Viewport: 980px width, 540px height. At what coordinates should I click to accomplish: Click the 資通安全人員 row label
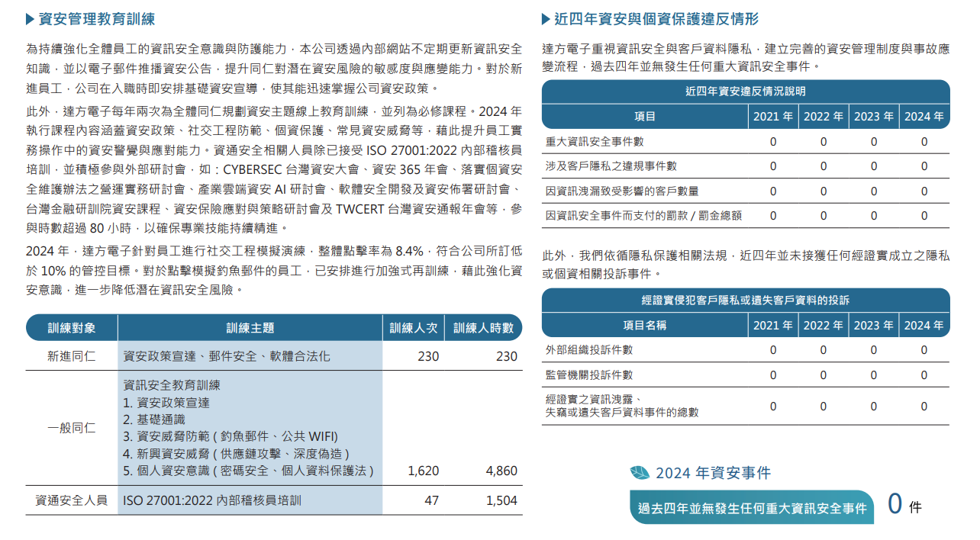[x=72, y=501]
